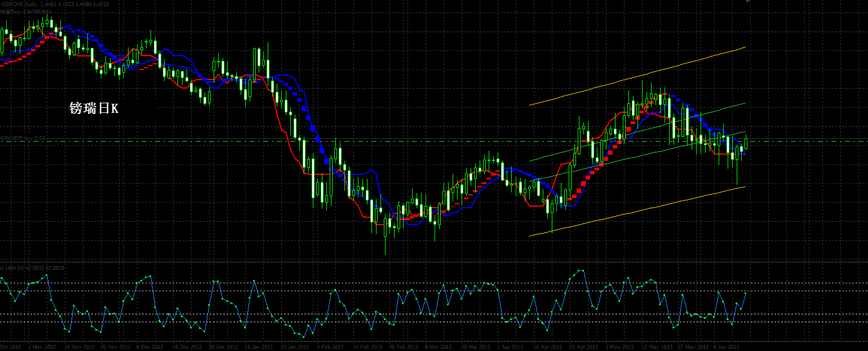This screenshot has width=868, height=351.
Task: Click the '2 Nov 2012' date on time axis
Action: (x=42, y=347)
